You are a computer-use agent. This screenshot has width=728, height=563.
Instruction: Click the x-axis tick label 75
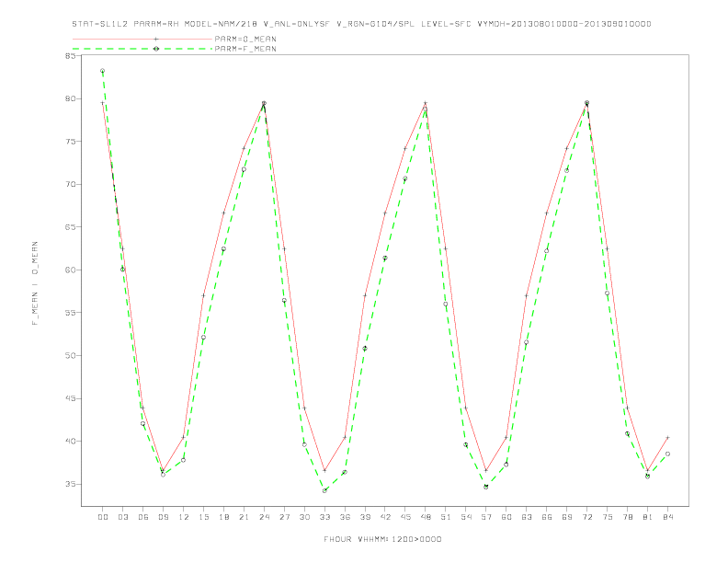tap(607, 517)
